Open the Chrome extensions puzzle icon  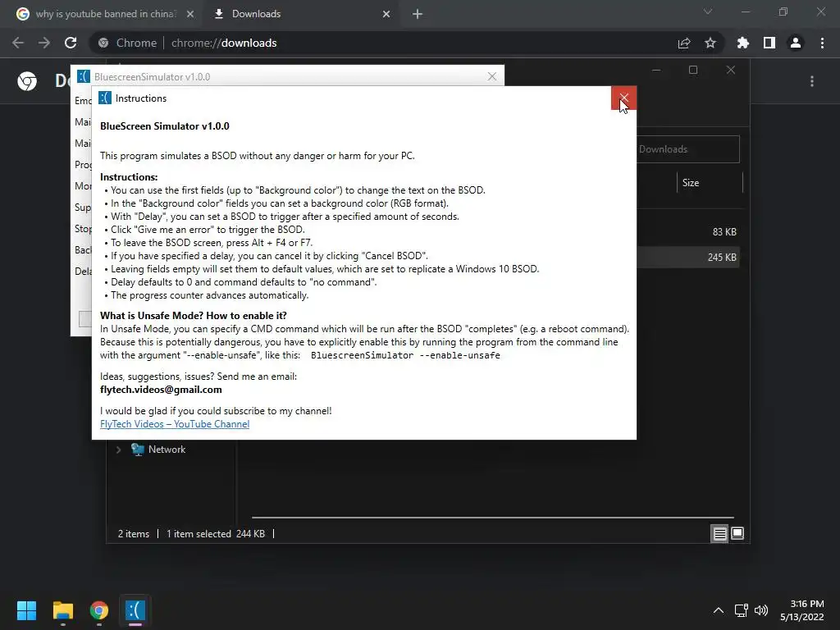point(743,43)
